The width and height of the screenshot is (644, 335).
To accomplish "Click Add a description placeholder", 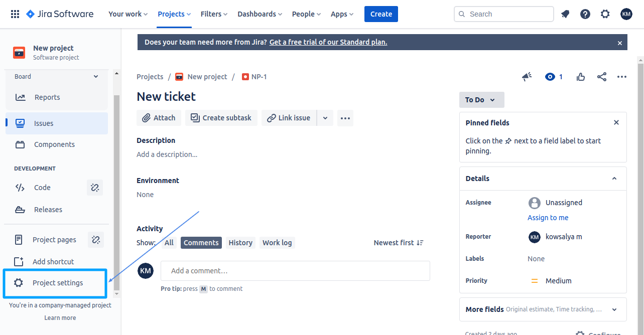I will (167, 154).
